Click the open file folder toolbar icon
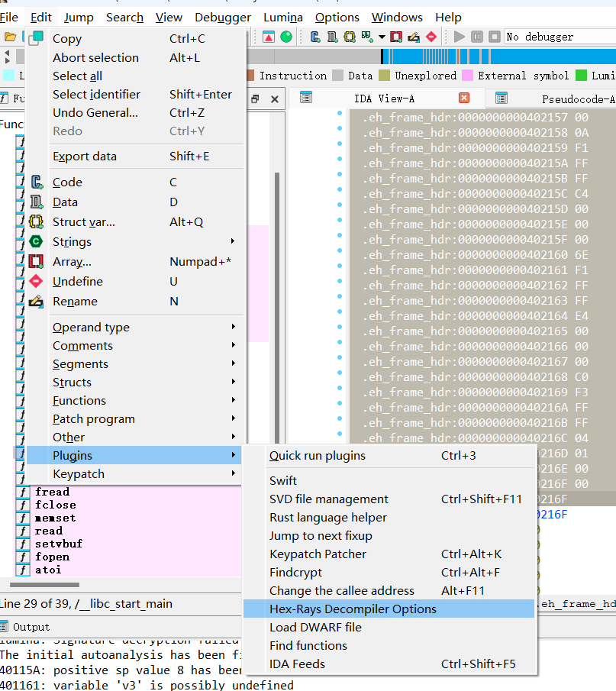Image resolution: width=616 pixels, height=691 pixels. [10, 37]
